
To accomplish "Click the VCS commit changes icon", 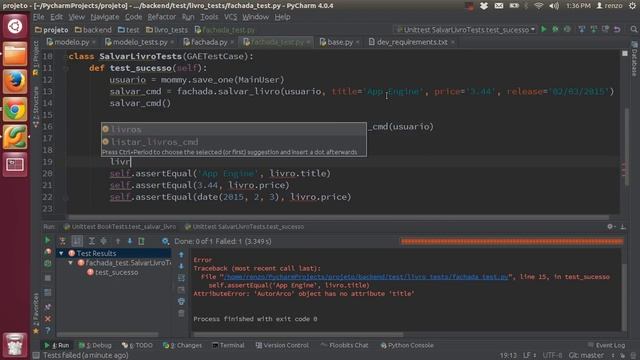I will [593, 29].
